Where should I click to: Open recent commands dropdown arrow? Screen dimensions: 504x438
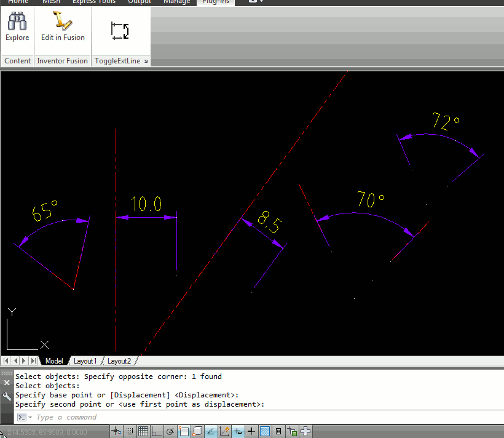coord(30,418)
